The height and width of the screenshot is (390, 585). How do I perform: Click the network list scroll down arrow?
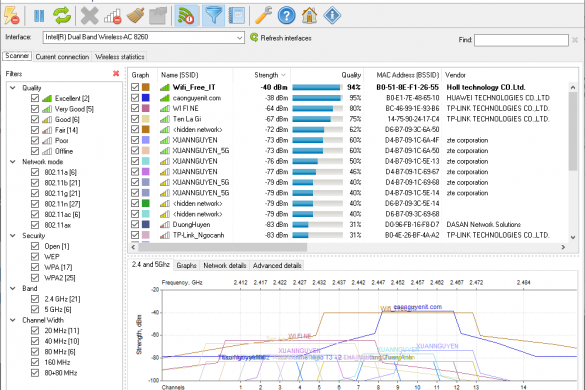tap(573, 237)
